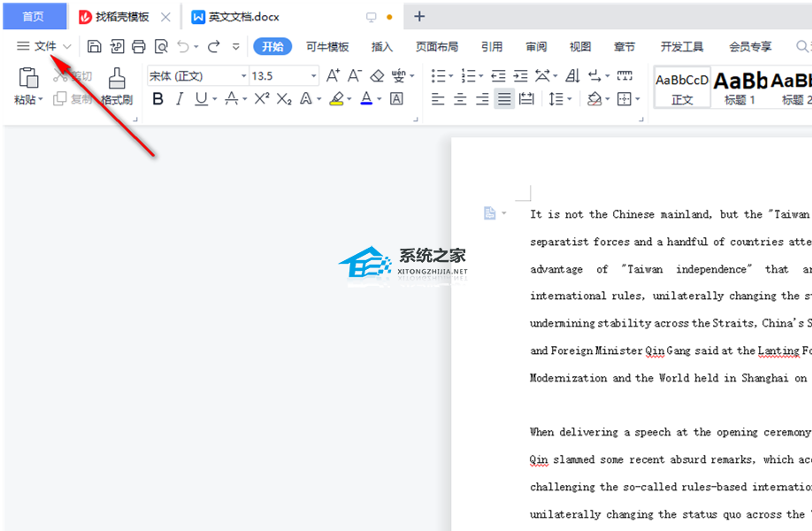This screenshot has height=531, width=812.
Task: Apply the 标题 1 heading style
Action: tap(740, 87)
